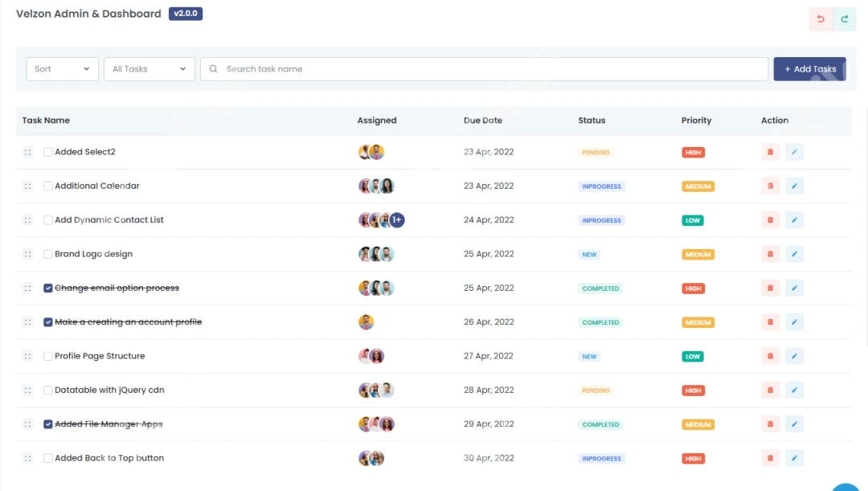
Task: Click the green redo arrow icon
Action: point(845,19)
